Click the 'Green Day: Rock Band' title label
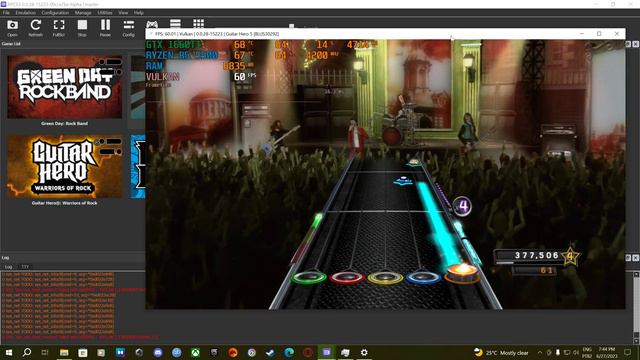 click(64, 123)
